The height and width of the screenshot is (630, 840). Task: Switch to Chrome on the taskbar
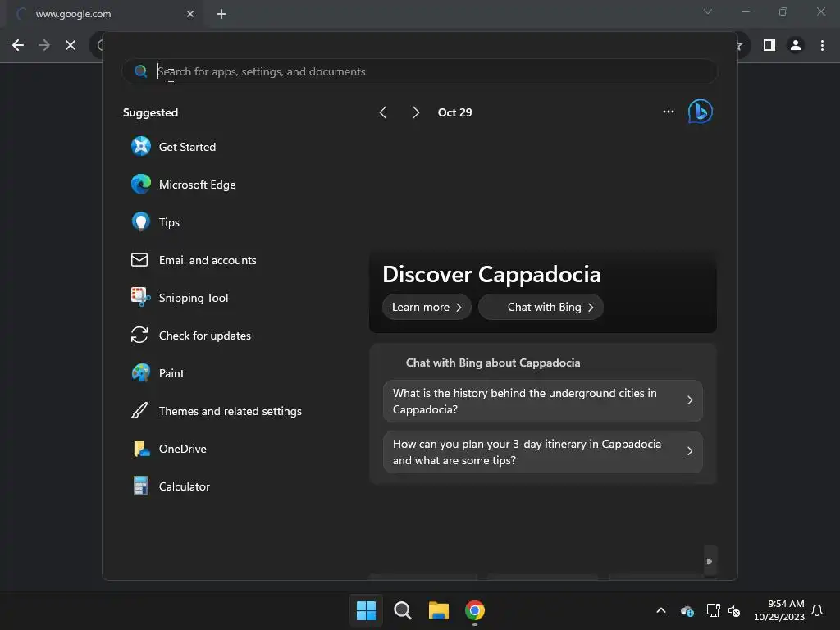pos(475,610)
